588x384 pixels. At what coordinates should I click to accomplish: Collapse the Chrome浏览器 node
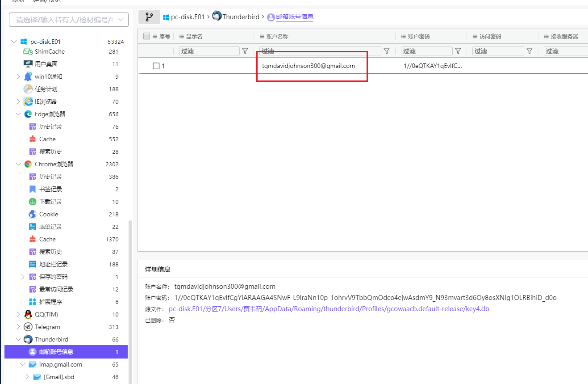18,164
